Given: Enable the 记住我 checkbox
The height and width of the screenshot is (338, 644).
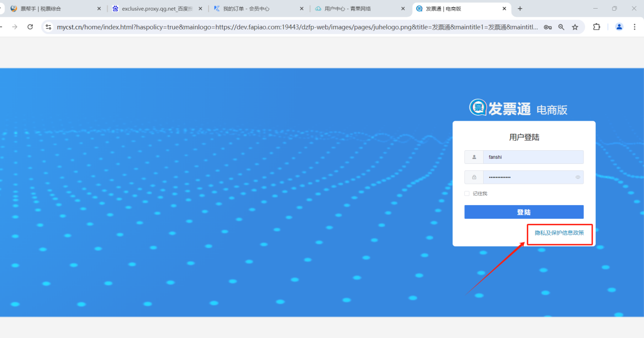Looking at the screenshot, I should (467, 193).
